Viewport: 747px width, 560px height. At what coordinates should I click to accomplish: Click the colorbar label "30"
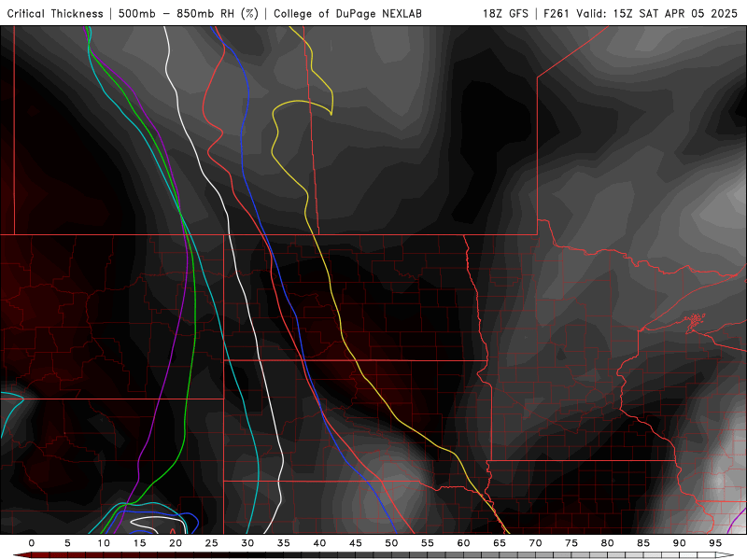247,543
